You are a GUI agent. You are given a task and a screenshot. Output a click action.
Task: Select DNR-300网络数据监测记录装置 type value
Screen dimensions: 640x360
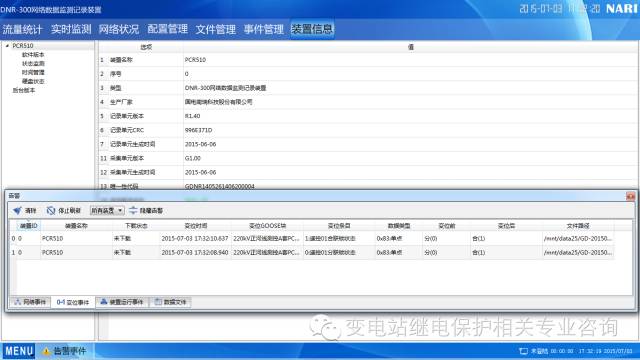(x=225, y=88)
